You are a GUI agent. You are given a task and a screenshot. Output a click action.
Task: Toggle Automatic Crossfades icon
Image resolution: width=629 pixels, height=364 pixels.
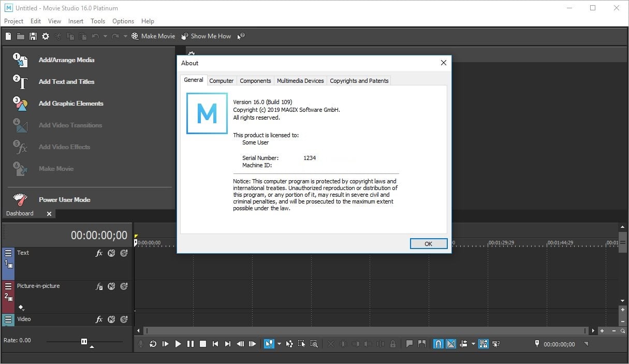coord(451,344)
